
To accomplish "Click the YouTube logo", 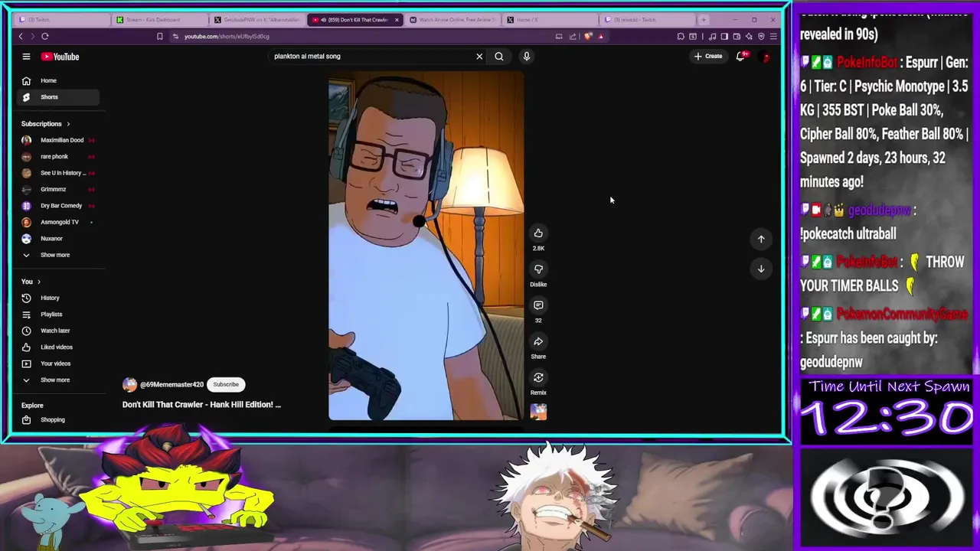I will click(x=60, y=57).
